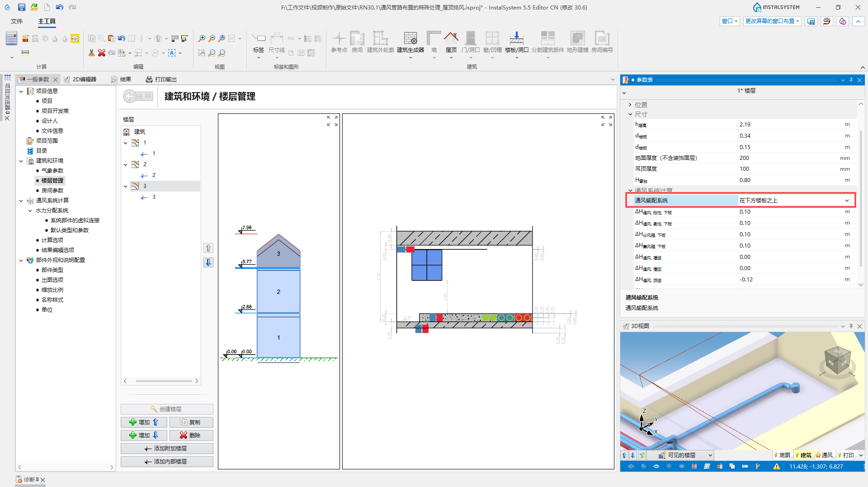Switch to the 2D编辑器 tab
The height and width of the screenshot is (487, 868).
(80, 79)
